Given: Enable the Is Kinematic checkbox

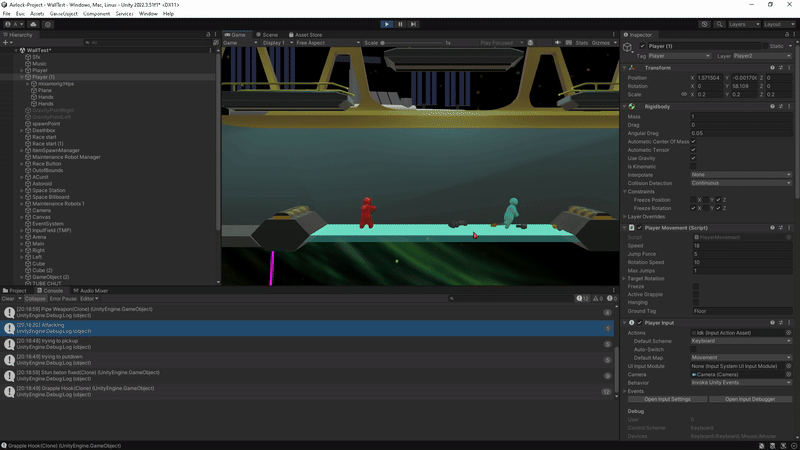Looking at the screenshot, I should [x=693, y=166].
